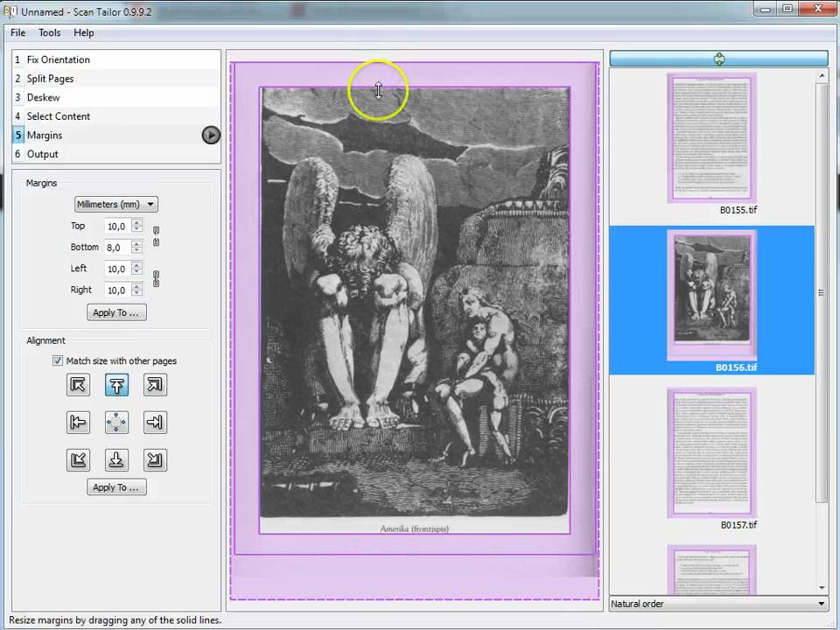Screen dimensions: 840x630
Task: Open the Millimeters (mm) units dropdown
Action: coord(116,204)
